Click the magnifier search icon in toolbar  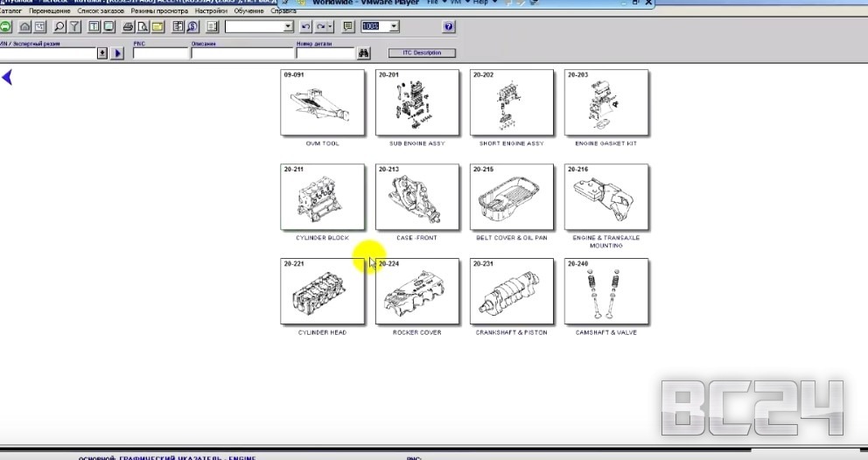[x=58, y=27]
